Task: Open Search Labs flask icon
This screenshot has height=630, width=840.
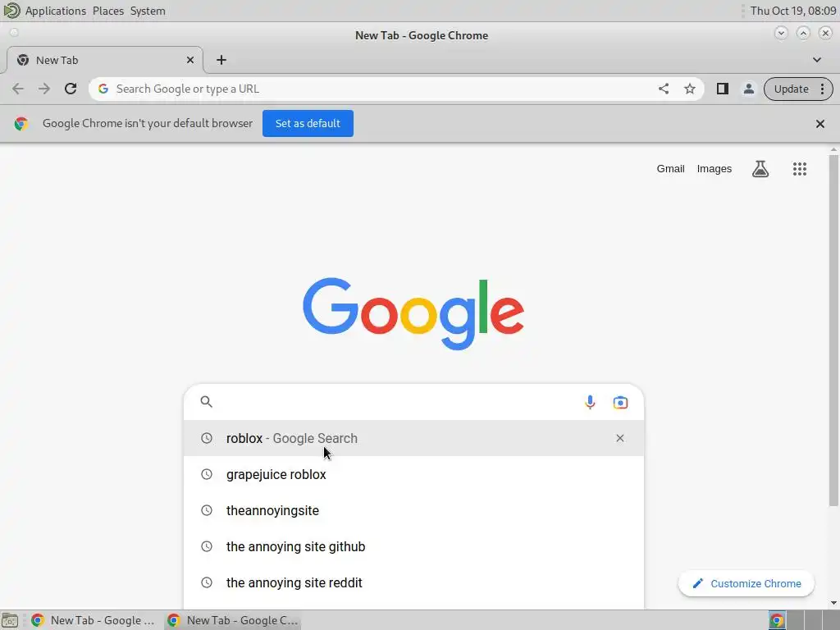Action: (x=760, y=169)
